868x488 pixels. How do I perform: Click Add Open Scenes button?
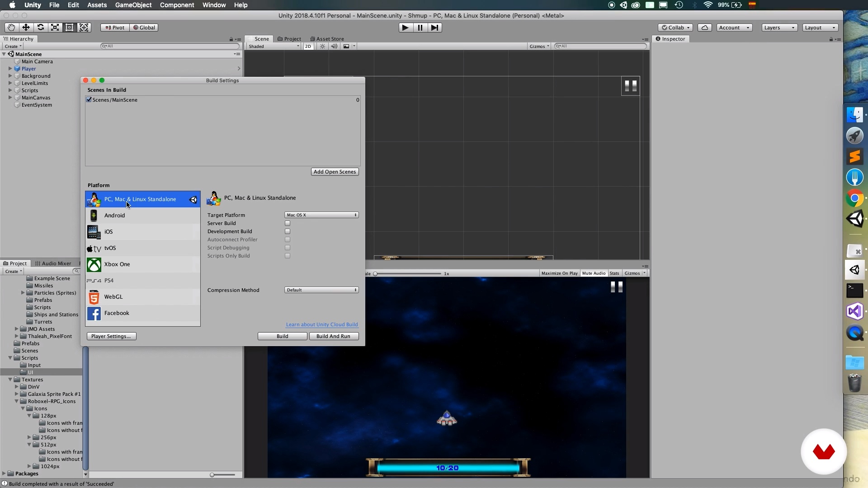(x=335, y=172)
